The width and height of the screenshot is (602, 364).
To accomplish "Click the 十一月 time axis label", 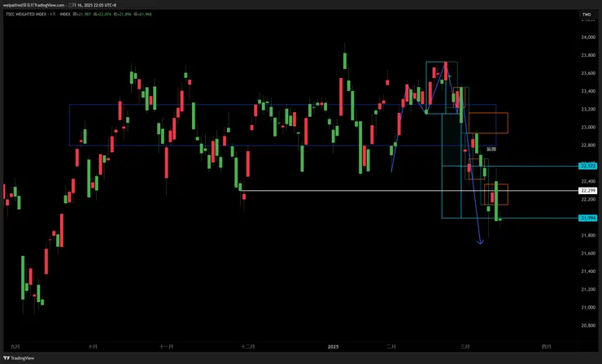I will (167, 347).
